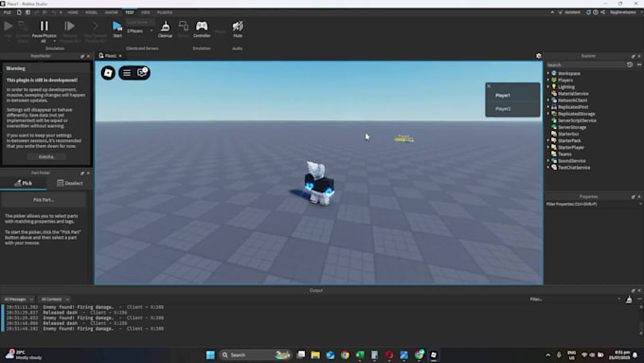Switch to the Deselect tab in Part Picker
644x363 pixels.
pos(69,183)
